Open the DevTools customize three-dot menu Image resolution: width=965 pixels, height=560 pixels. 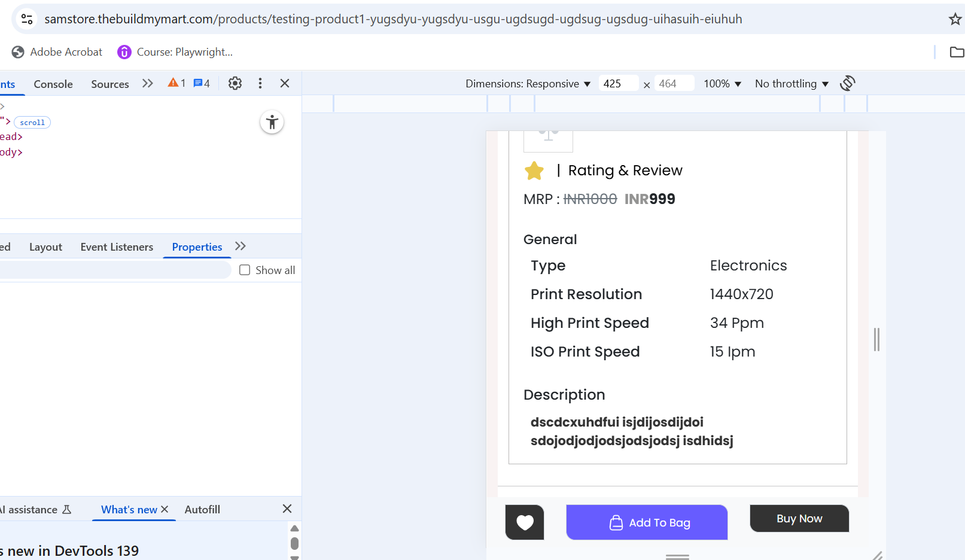click(x=260, y=83)
